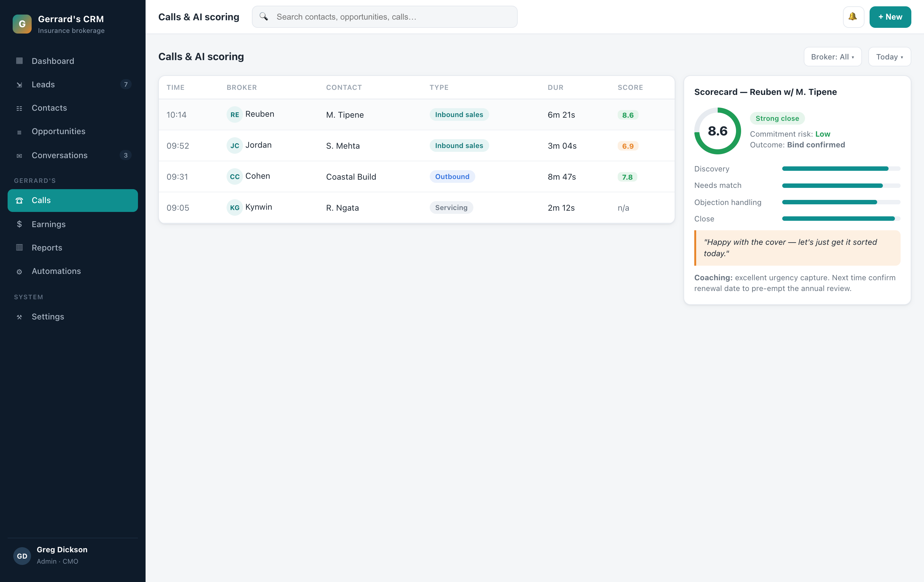Click the Outbound tag on Coastal Build call
Viewport: 924px width, 582px height.
coord(452,176)
